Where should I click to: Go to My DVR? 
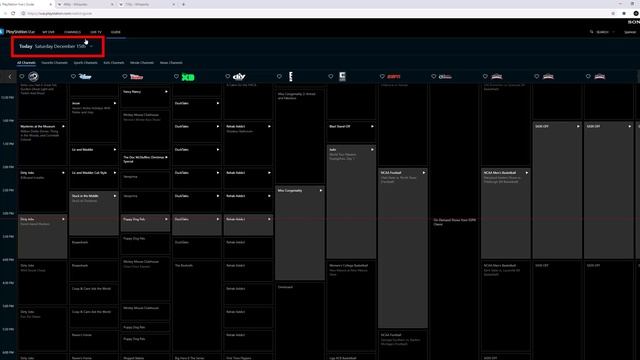pos(48,32)
